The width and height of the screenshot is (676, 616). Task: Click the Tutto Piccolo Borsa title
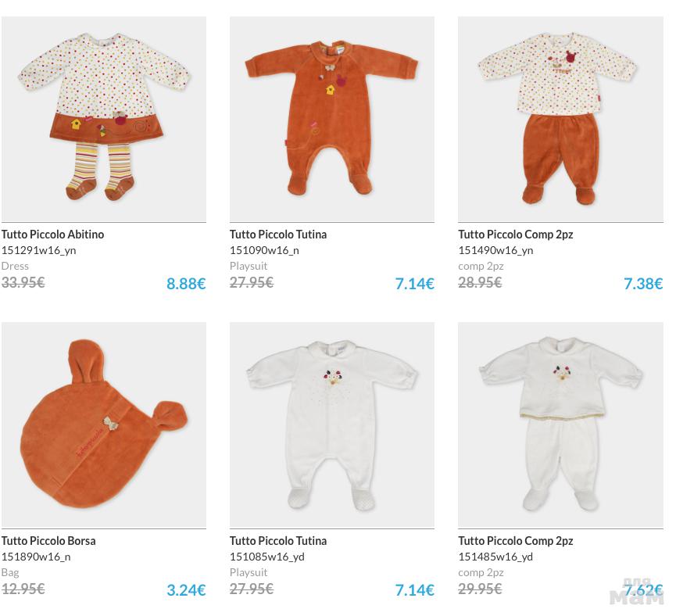(x=48, y=541)
